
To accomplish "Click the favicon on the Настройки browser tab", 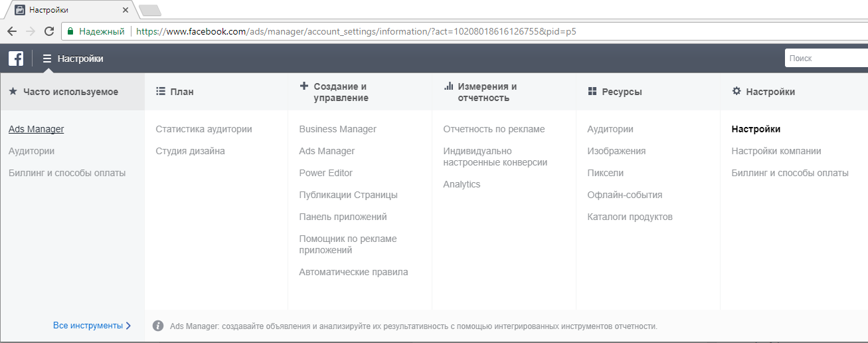I will click(x=21, y=10).
